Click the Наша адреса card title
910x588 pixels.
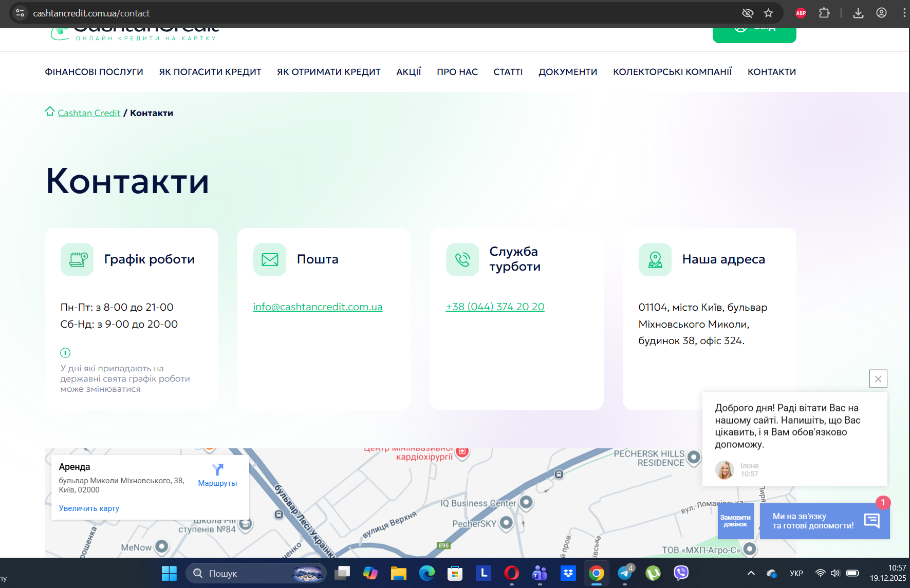point(723,259)
